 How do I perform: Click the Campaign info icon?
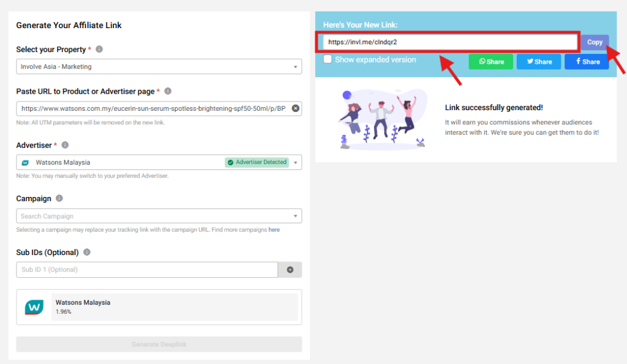[59, 199]
